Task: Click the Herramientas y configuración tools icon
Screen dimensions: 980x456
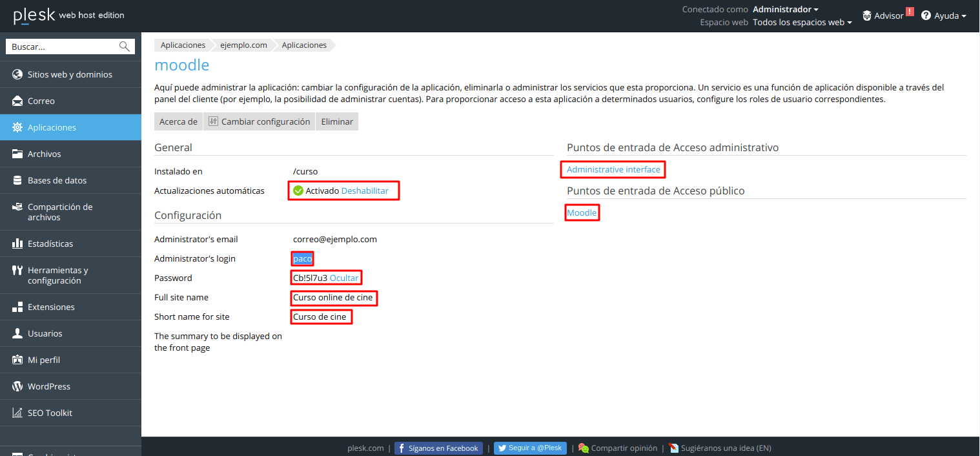Action: tap(17, 271)
